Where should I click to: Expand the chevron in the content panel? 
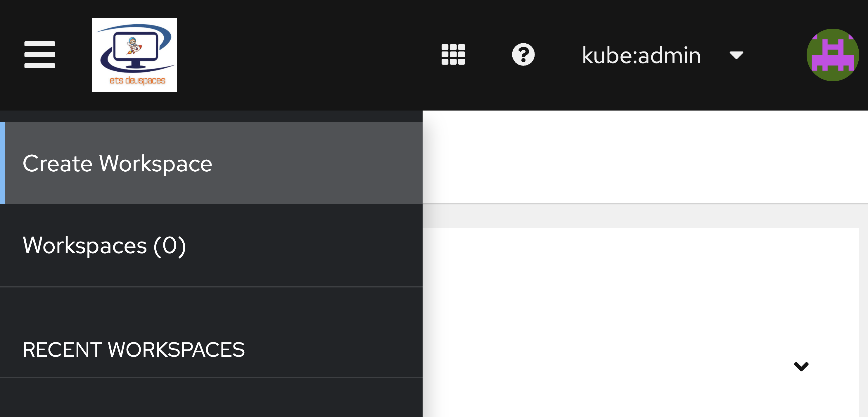[801, 366]
